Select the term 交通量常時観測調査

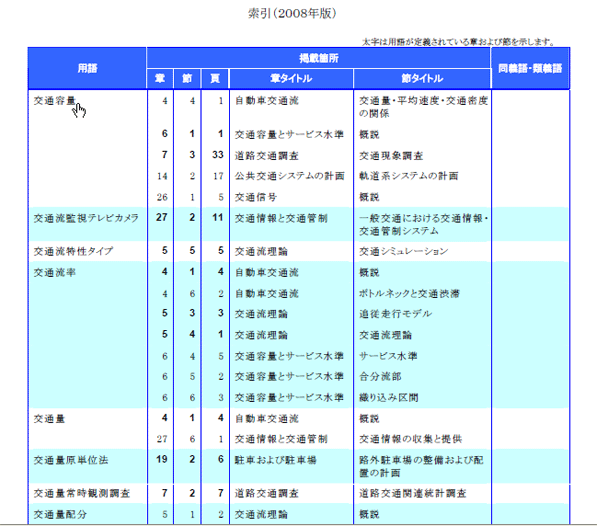(82, 493)
